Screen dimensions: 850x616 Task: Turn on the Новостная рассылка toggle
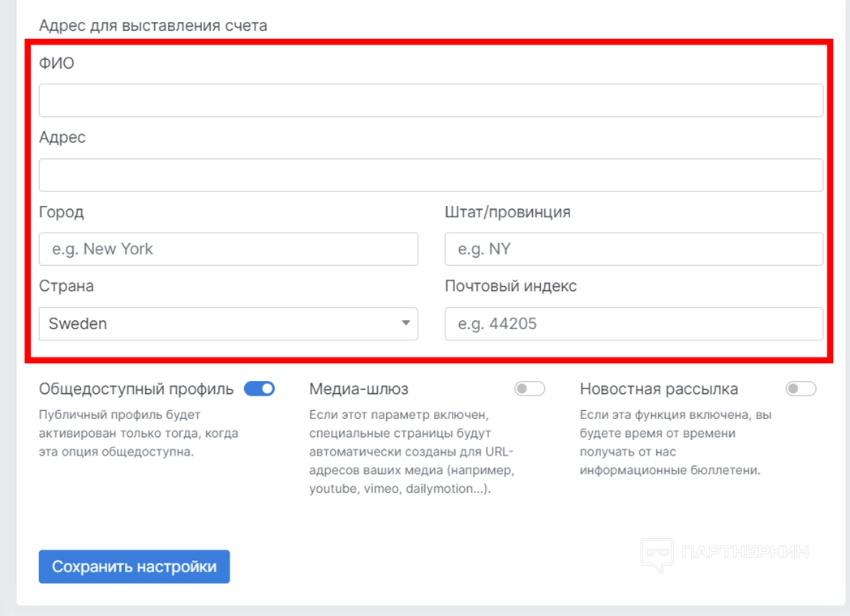tap(801, 389)
